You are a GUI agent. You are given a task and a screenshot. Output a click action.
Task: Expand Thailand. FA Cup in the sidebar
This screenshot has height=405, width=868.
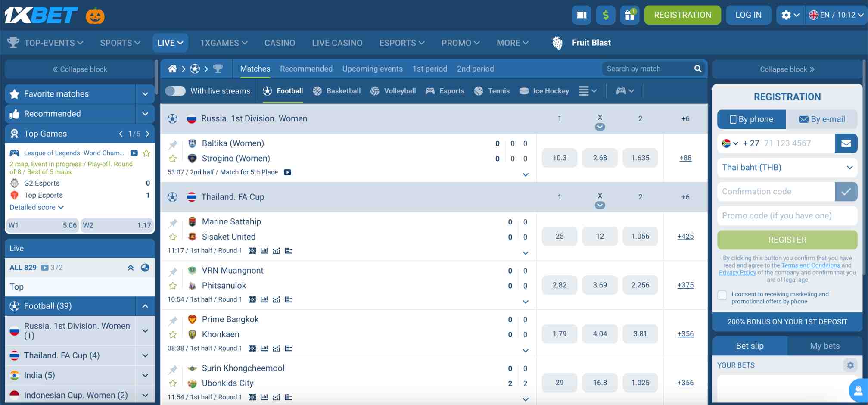pyautogui.click(x=145, y=355)
